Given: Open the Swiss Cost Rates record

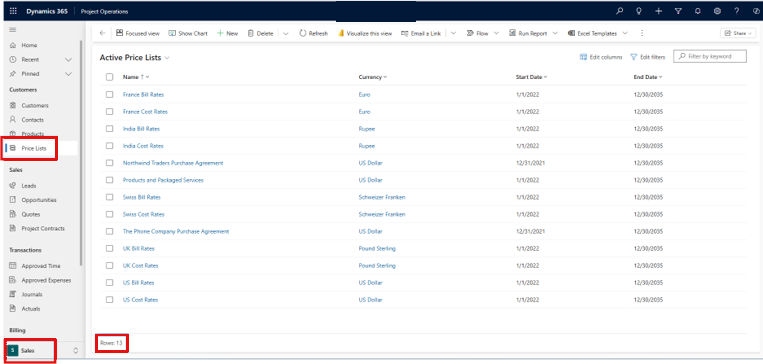Looking at the screenshot, I should (144, 214).
